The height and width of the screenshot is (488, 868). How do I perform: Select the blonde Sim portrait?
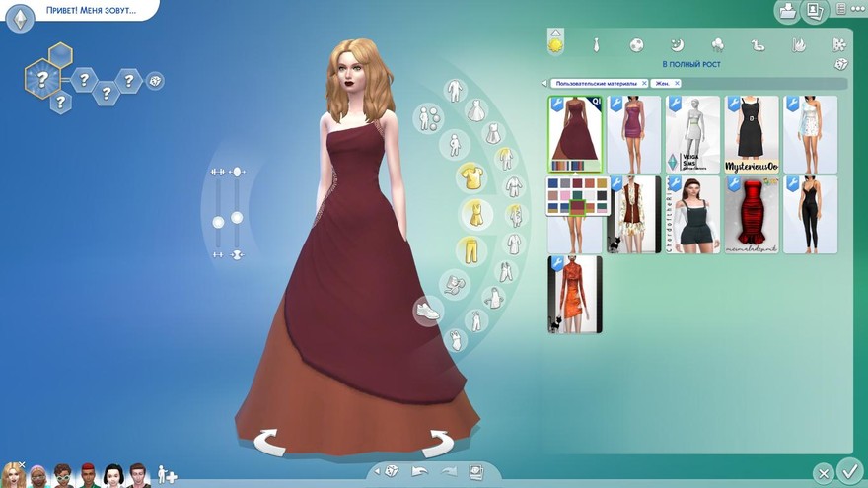13,475
